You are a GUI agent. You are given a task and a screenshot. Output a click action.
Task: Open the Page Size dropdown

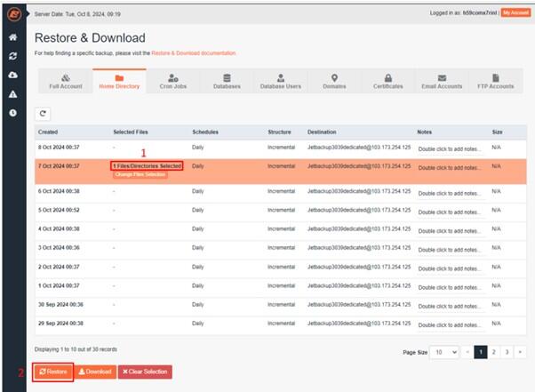coord(445,352)
